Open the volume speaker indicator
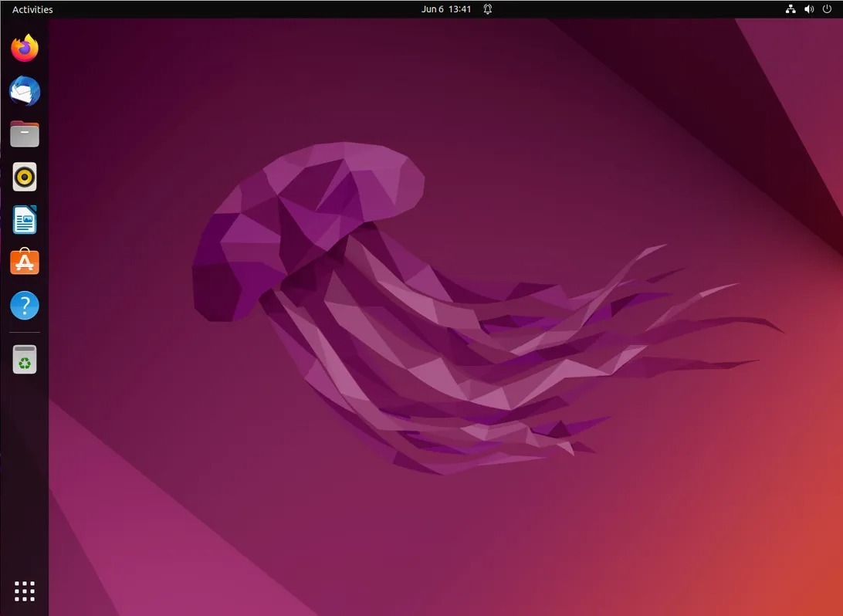The width and height of the screenshot is (843, 616). [x=809, y=9]
